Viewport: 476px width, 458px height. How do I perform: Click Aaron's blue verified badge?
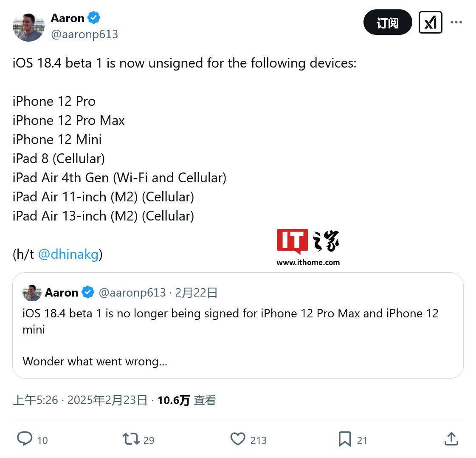[x=94, y=17]
